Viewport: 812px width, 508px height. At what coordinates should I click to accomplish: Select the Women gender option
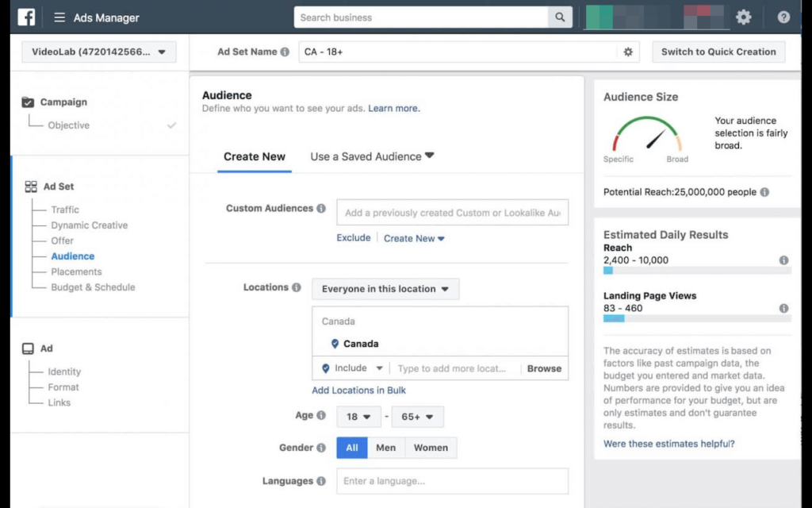pyautogui.click(x=431, y=448)
